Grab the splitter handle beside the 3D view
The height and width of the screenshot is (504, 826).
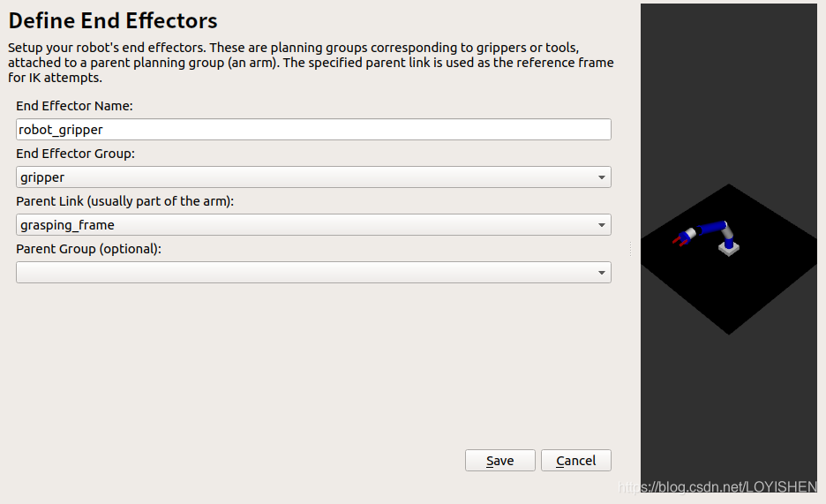(x=630, y=251)
